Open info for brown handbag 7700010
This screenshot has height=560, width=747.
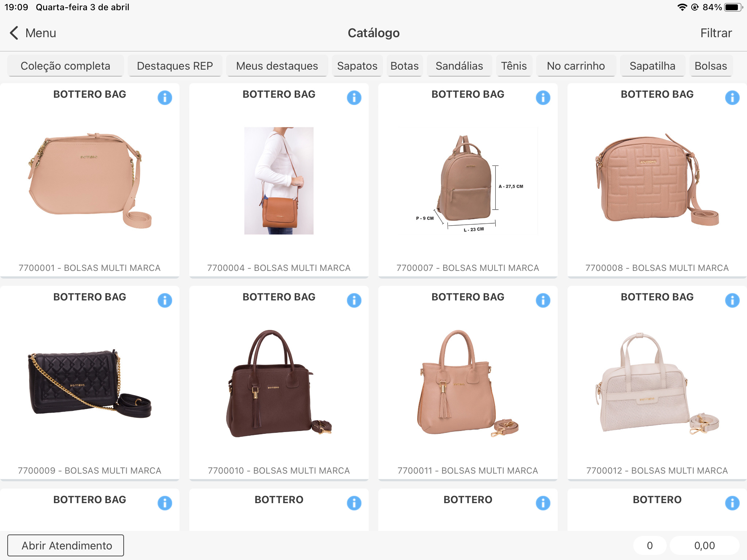354,300
